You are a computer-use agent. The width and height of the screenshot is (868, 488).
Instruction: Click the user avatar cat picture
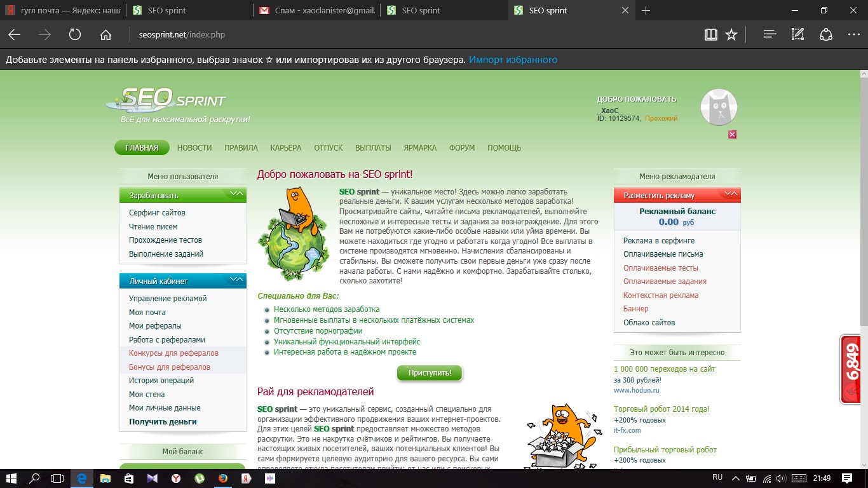point(719,107)
